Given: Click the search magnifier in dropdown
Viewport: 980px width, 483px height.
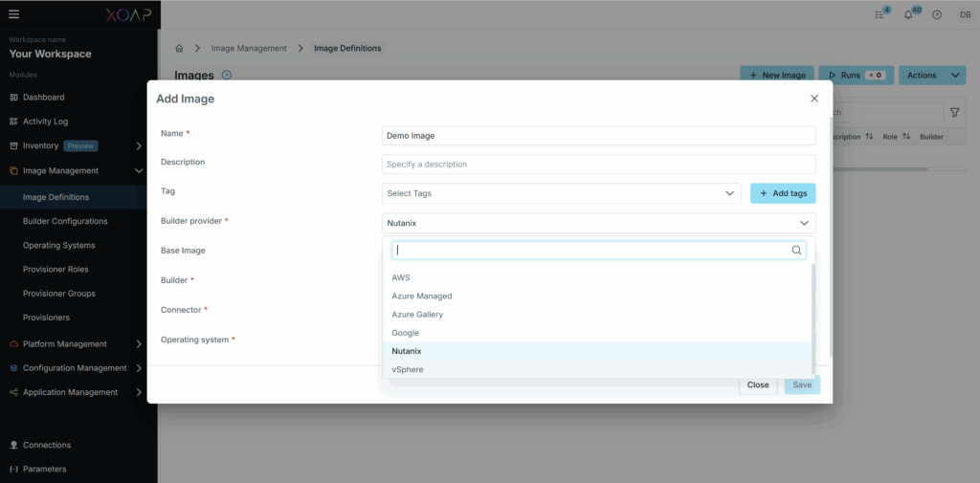Looking at the screenshot, I should [x=796, y=251].
